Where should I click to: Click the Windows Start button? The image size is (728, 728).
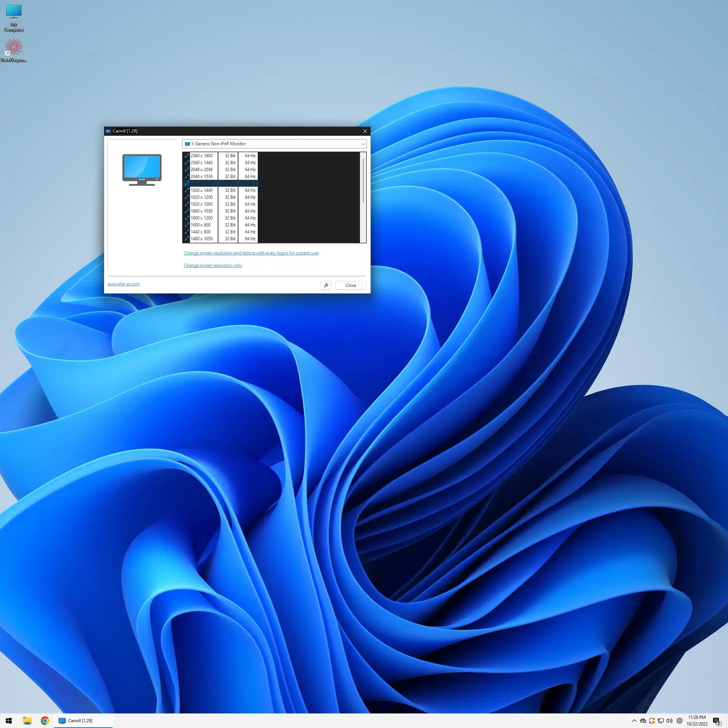pos(9,720)
